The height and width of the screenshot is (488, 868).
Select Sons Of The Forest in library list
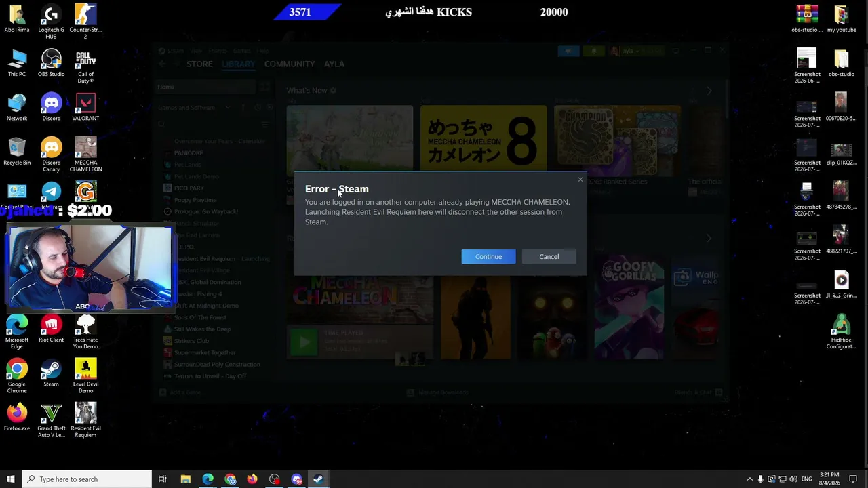[x=200, y=317]
